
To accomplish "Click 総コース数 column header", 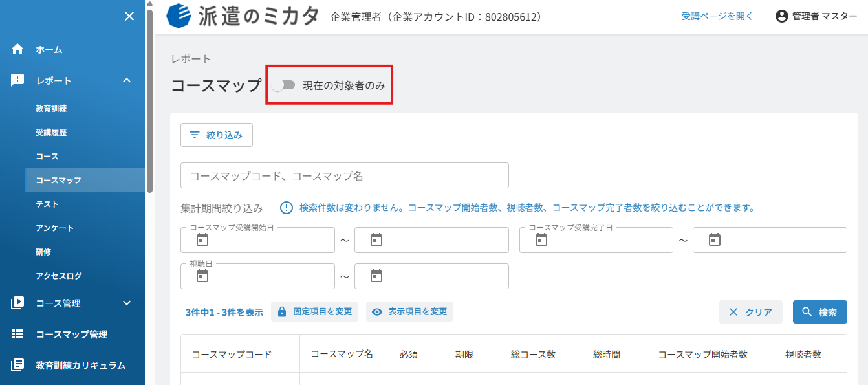I will tap(534, 354).
